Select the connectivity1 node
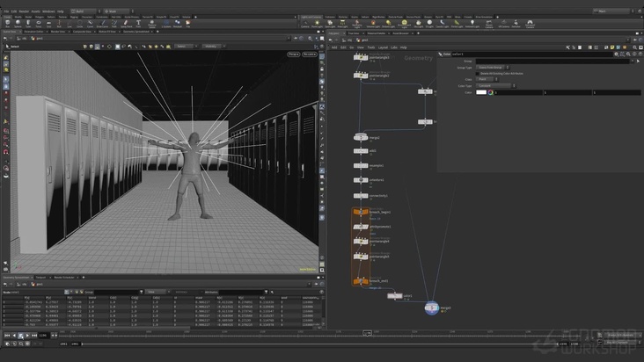 point(361,196)
